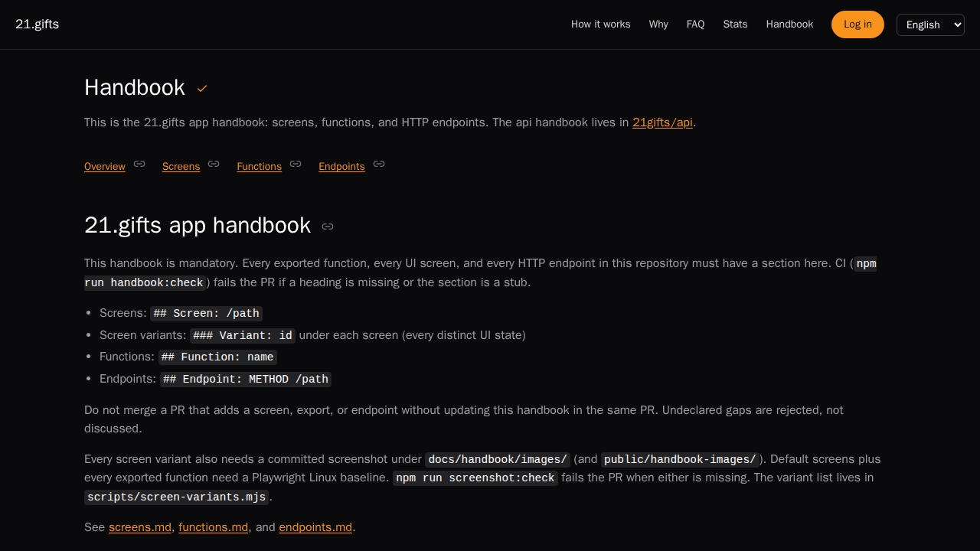980x551 pixels.
Task: Copy anchor link icon next to Endpoints
Action: click(379, 164)
